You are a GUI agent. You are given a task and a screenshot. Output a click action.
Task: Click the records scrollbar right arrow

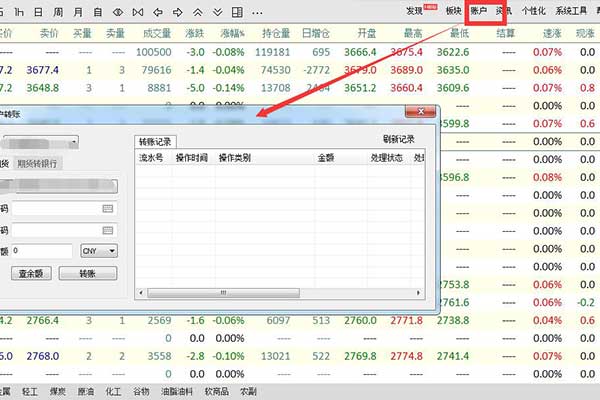[x=418, y=293]
